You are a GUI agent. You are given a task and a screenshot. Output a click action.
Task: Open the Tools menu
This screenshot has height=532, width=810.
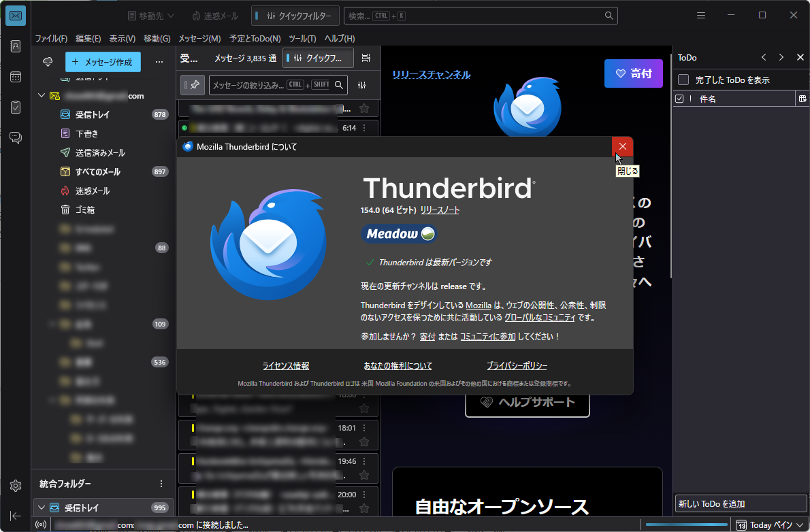click(x=302, y=39)
